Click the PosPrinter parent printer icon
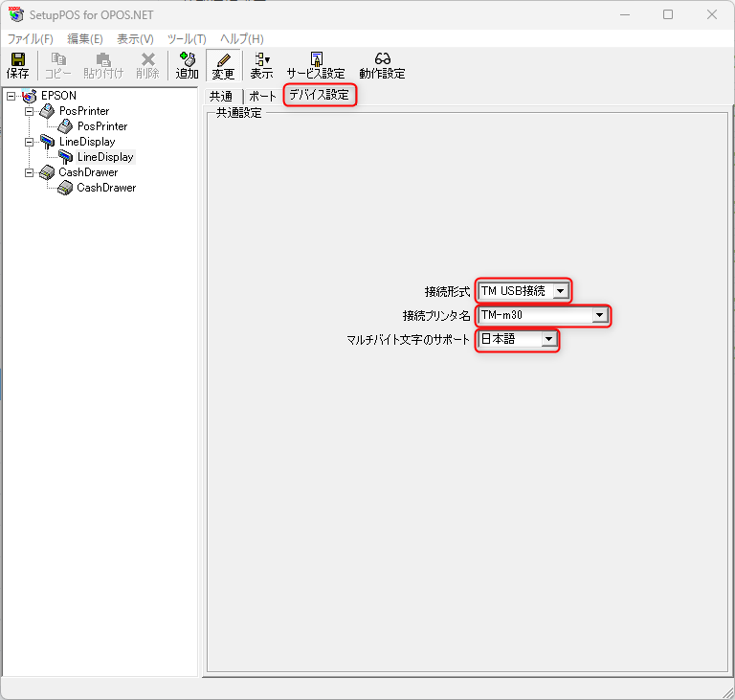 coord(47,111)
